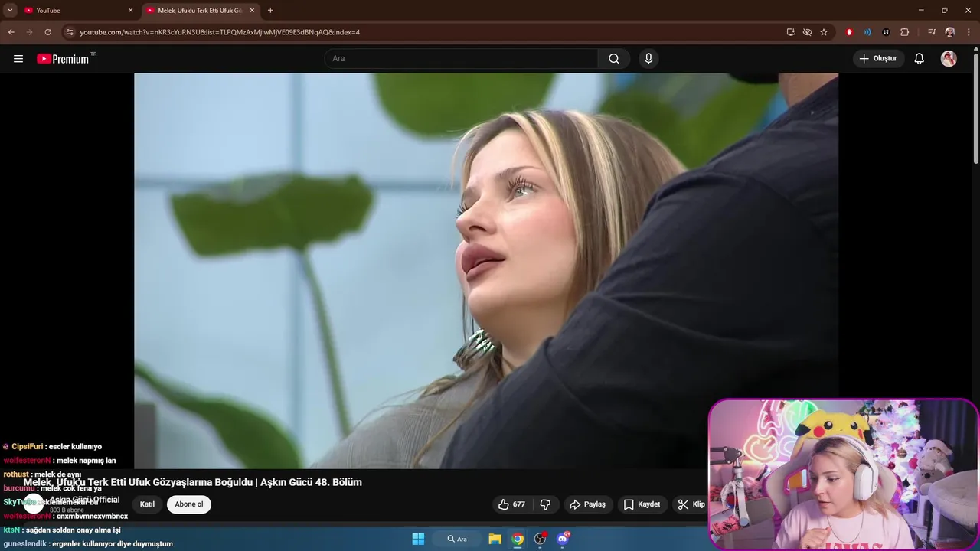Close the YouTube tab
The image size is (980, 551).
(130, 10)
